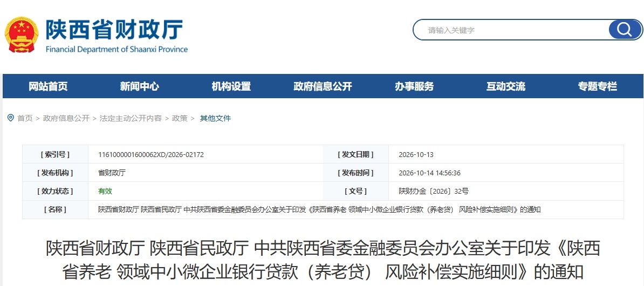Open 办事服务 in the navigation bar

[414, 86]
